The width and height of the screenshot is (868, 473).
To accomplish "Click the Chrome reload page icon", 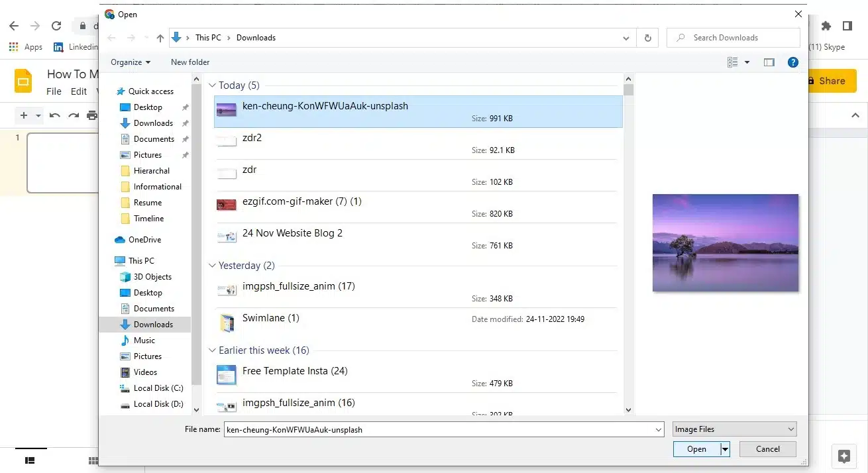I will (x=56, y=26).
